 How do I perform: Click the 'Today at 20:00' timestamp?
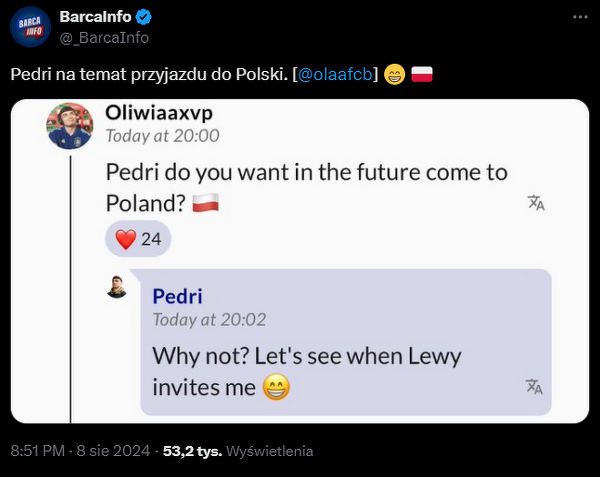[x=162, y=136]
